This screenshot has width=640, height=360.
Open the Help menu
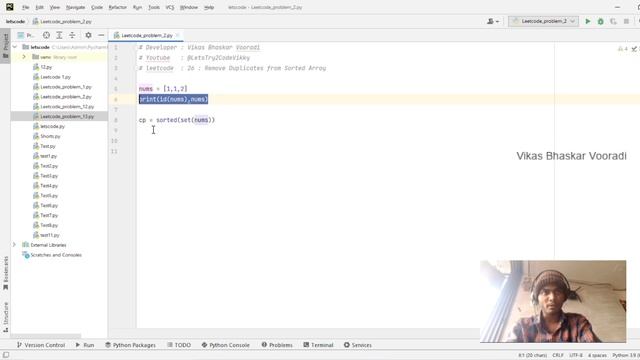coord(209,7)
